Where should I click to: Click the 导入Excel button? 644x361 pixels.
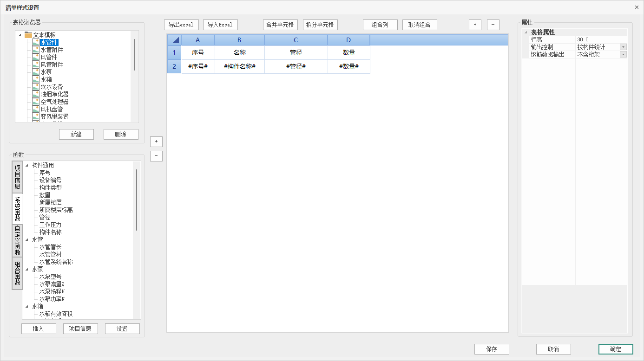pos(220,25)
